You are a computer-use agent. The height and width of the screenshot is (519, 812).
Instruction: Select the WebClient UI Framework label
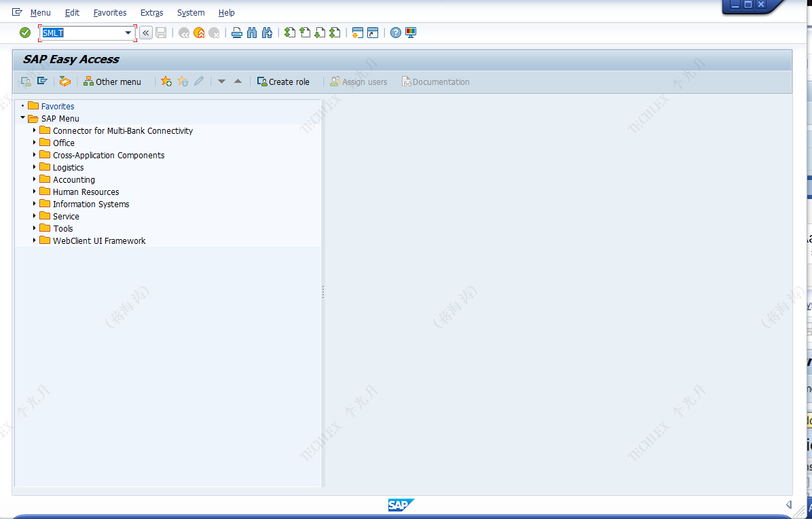coord(99,241)
